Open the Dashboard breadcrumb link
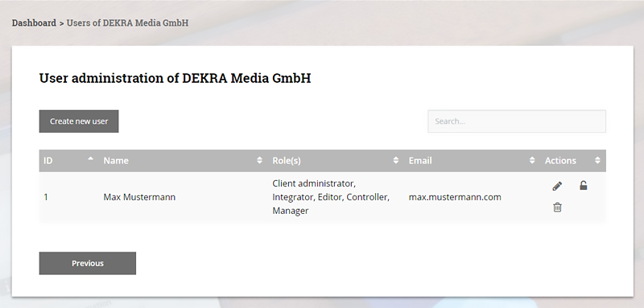Image resolution: width=644 pixels, height=308 pixels. [x=34, y=23]
